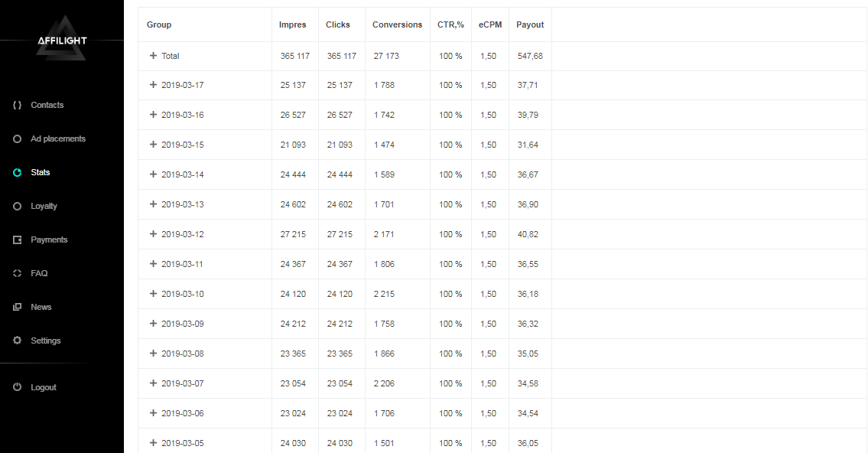The height and width of the screenshot is (453, 868).
Task: Click the FAQ sidebar icon
Action: pyautogui.click(x=17, y=273)
